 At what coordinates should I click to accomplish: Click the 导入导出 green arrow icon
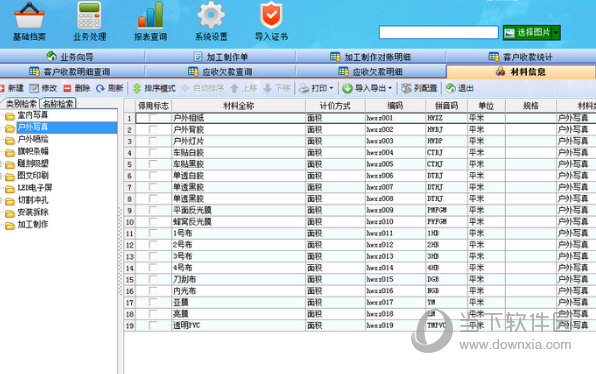[x=347, y=89]
